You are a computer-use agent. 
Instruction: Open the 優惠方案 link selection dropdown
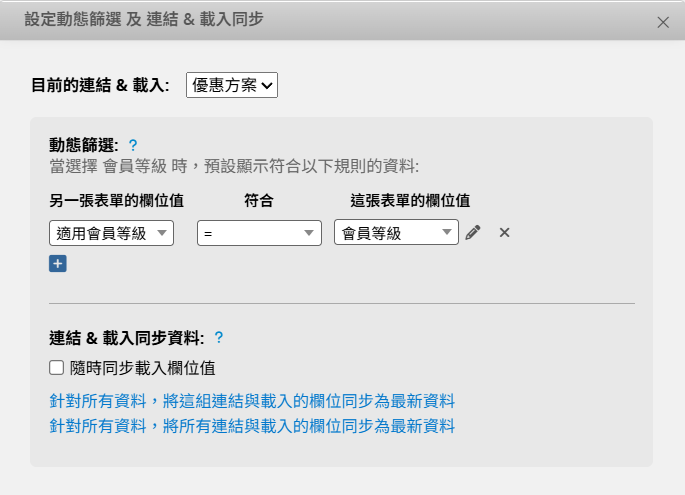[x=231, y=86]
